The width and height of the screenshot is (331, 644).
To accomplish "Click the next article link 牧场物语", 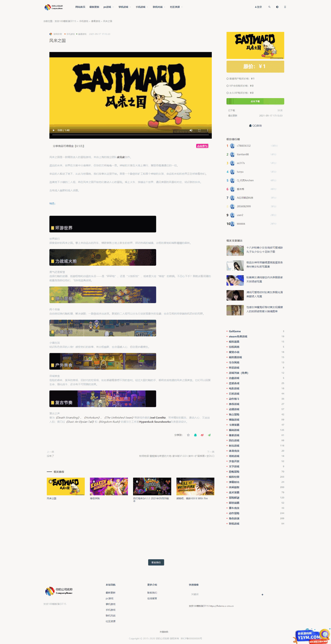I will coord(177,456).
